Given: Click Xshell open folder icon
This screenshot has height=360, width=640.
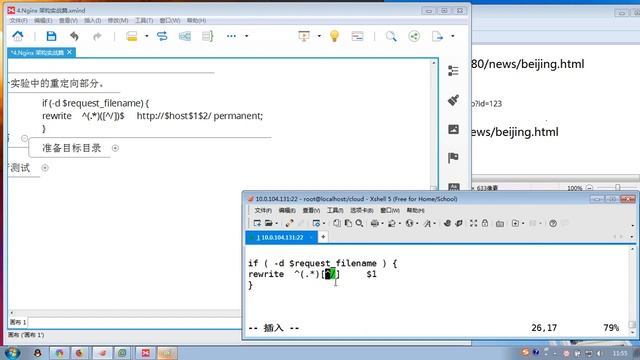Looking at the screenshot, I should [269, 223].
